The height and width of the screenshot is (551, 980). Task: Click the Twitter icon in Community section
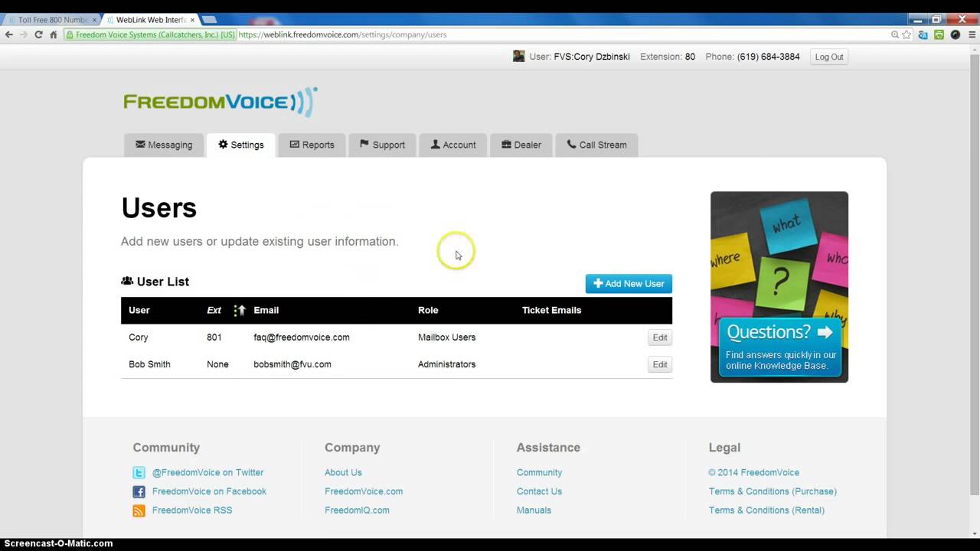139,473
